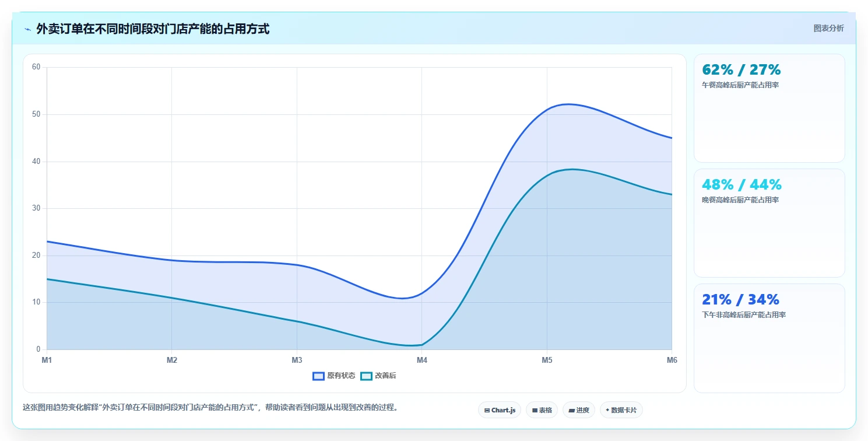Click the 下午非高峰后厨产能占用率 card label

[x=744, y=315]
